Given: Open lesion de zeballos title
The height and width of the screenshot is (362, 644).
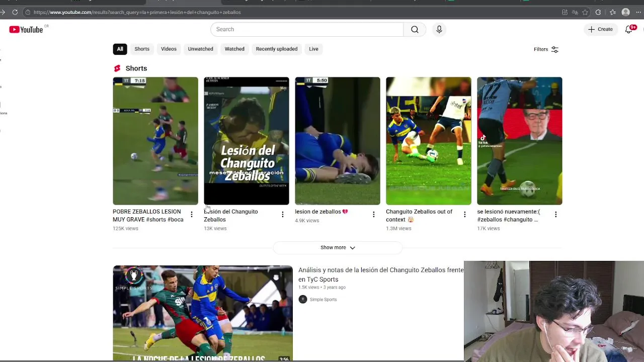Looking at the screenshot, I should coord(321,212).
